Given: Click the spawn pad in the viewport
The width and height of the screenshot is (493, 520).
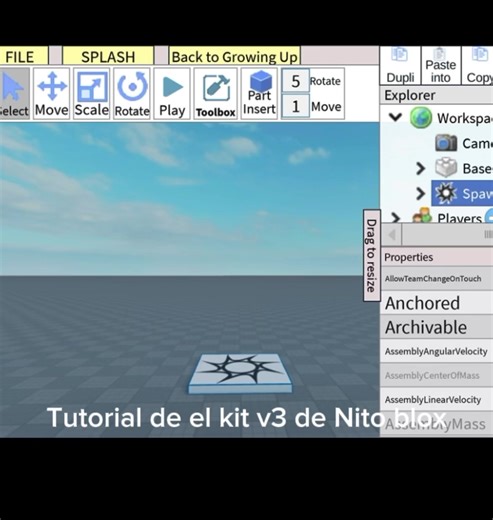Looking at the screenshot, I should click(x=240, y=373).
